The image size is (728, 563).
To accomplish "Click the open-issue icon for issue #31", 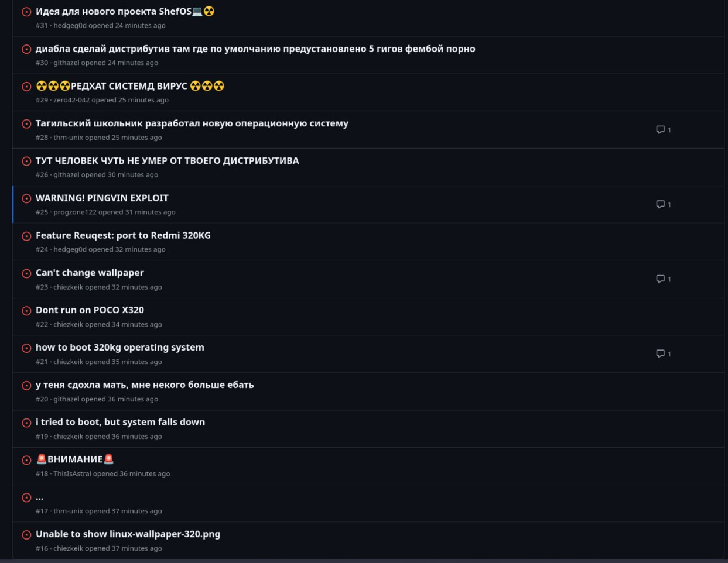I will [x=26, y=12].
